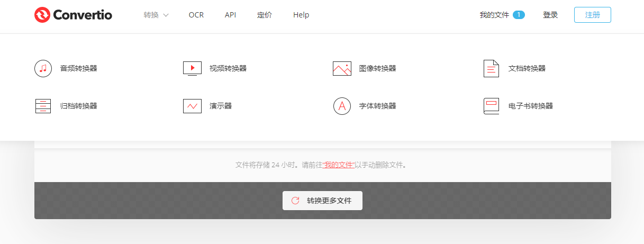
Task: Click the ebook converter book icon
Action: pyautogui.click(x=491, y=106)
